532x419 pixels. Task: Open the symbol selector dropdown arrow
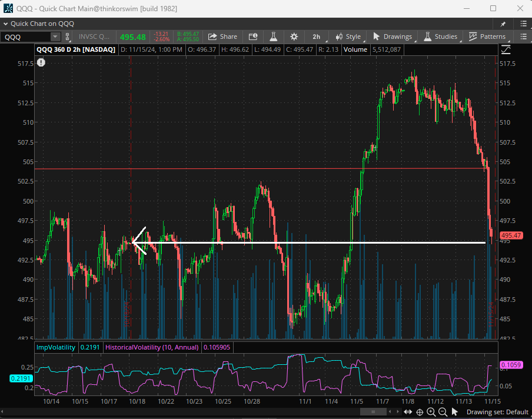55,36
